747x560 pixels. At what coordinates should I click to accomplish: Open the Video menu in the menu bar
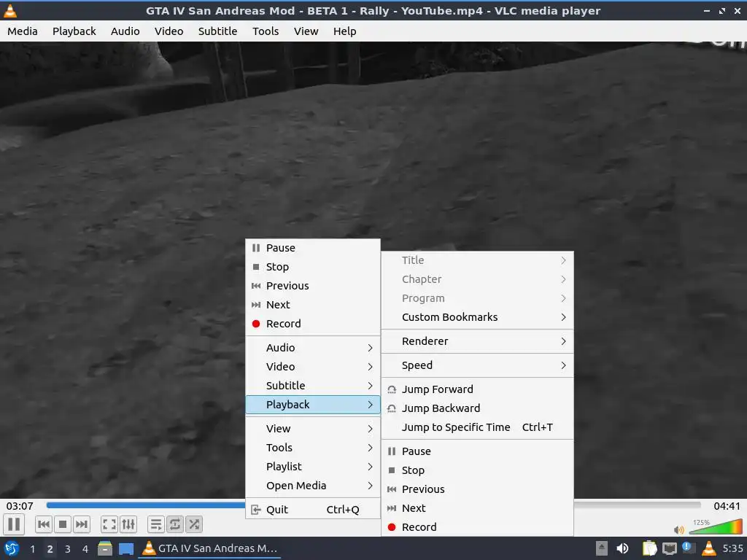(x=169, y=31)
